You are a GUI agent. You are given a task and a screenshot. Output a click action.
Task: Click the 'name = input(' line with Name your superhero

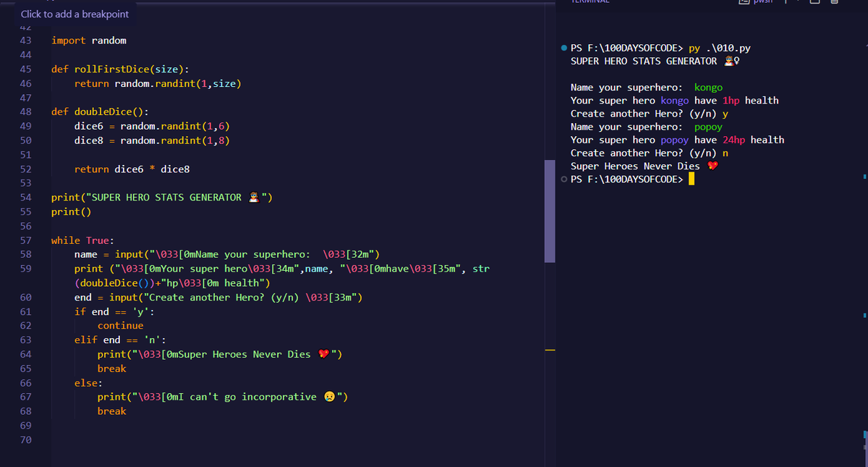point(227,254)
